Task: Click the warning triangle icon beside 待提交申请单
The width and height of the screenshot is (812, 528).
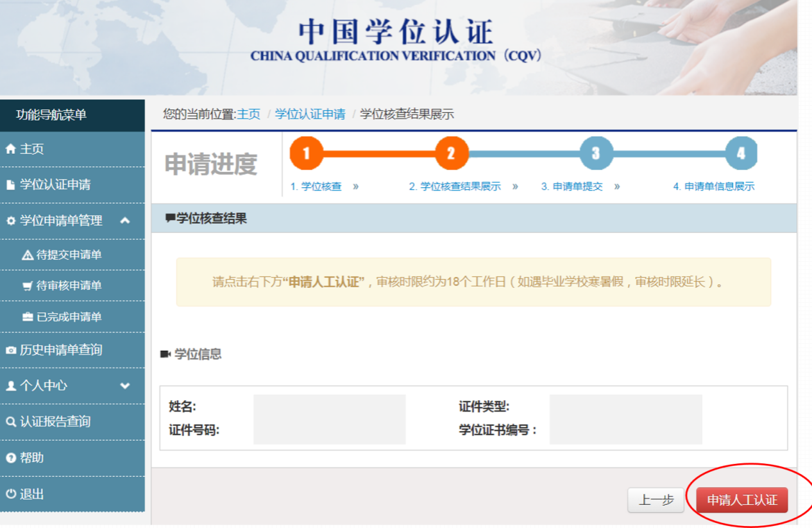Action: click(28, 255)
